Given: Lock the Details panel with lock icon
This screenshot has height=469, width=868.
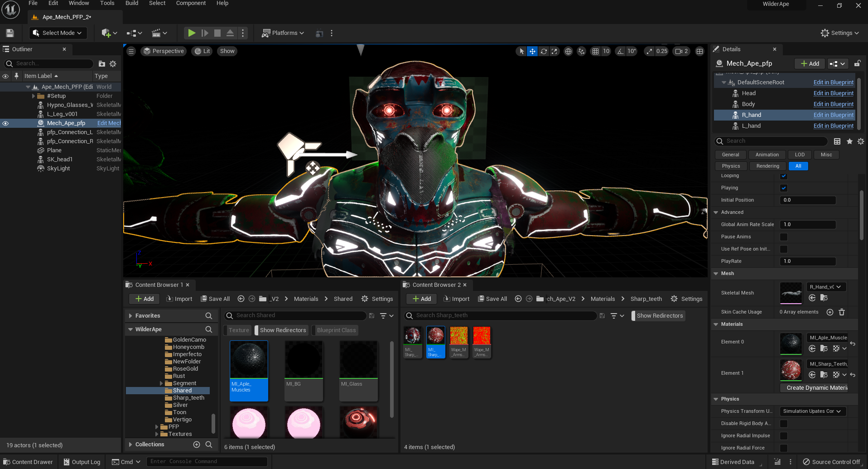Looking at the screenshot, I should tap(857, 63).
